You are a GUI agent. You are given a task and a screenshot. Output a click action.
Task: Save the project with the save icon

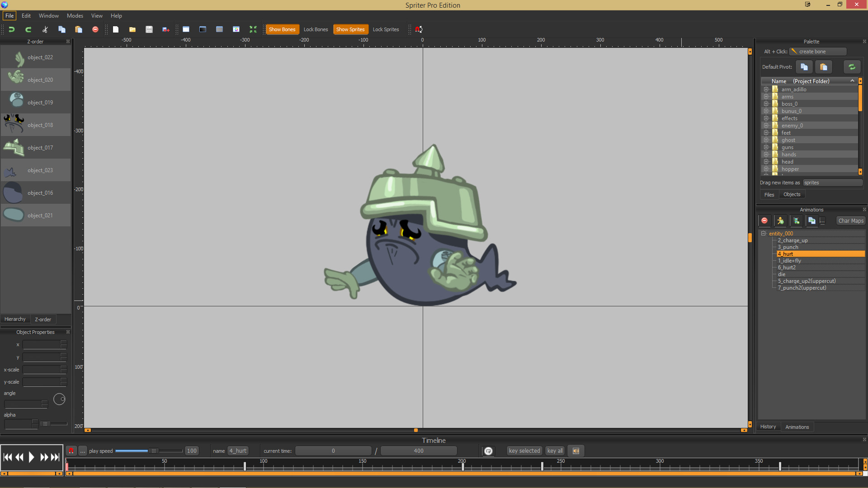tap(149, 29)
